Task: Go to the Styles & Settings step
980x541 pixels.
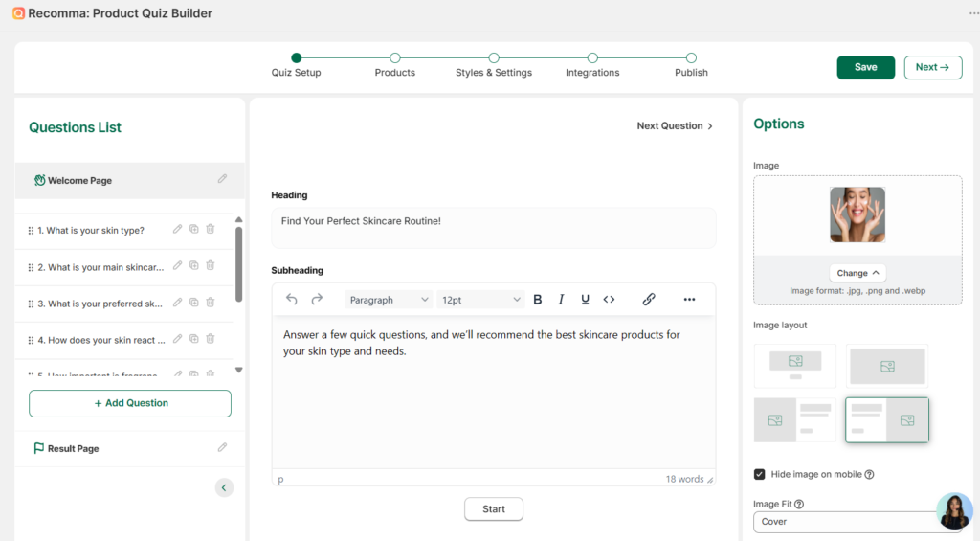Action: coord(494,58)
